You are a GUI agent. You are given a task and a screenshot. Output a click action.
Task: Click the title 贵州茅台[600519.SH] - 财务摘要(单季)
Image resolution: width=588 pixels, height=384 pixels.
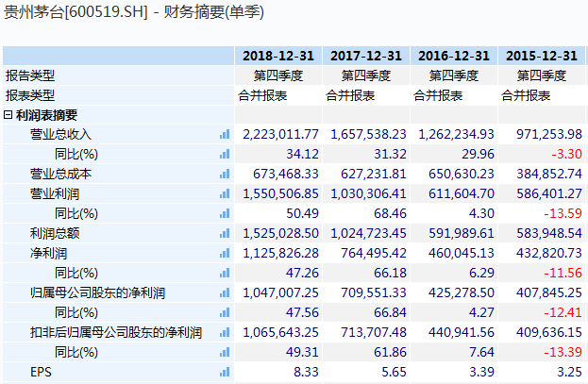(134, 12)
